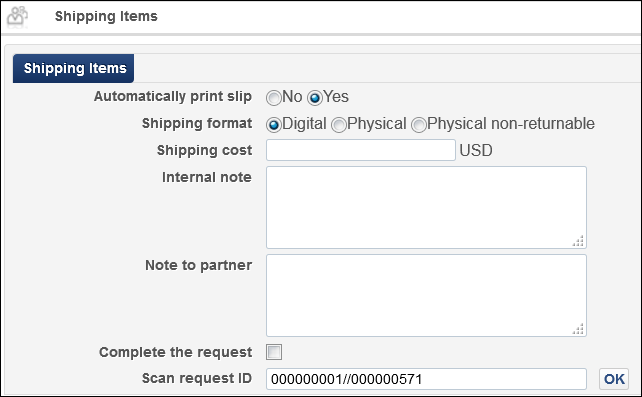The image size is (642, 397).
Task: Click the Shipping cost input field
Action: click(361, 150)
